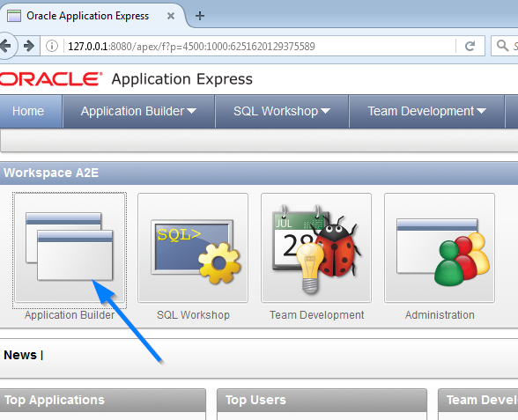Click the Workspace A2E heading
The height and width of the screenshot is (420, 518).
tap(51, 173)
